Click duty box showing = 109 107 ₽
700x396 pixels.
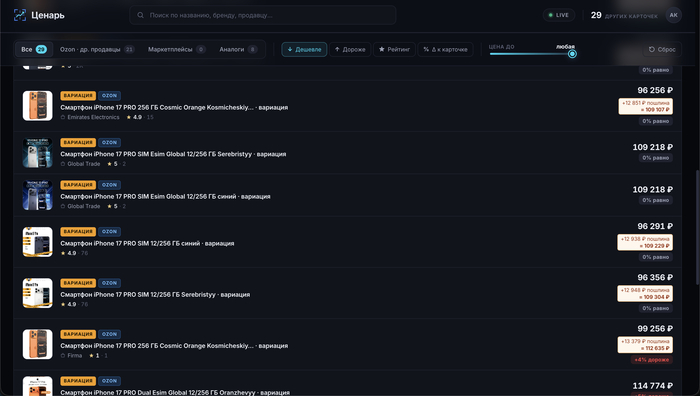[x=646, y=106]
